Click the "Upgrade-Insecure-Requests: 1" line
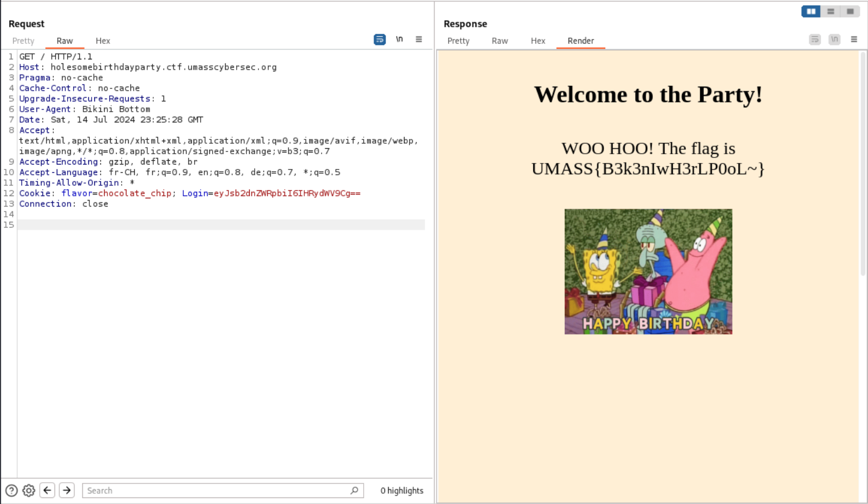 coord(93,99)
